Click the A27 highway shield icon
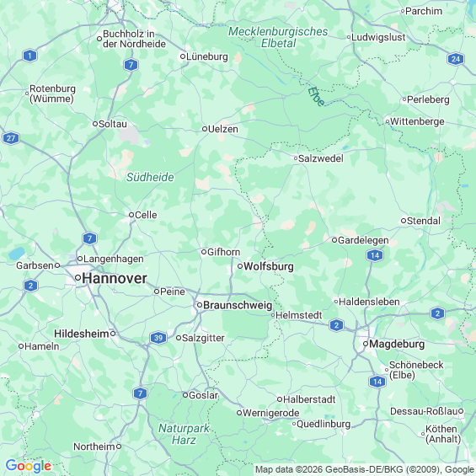The image size is (476, 476). click(11, 138)
